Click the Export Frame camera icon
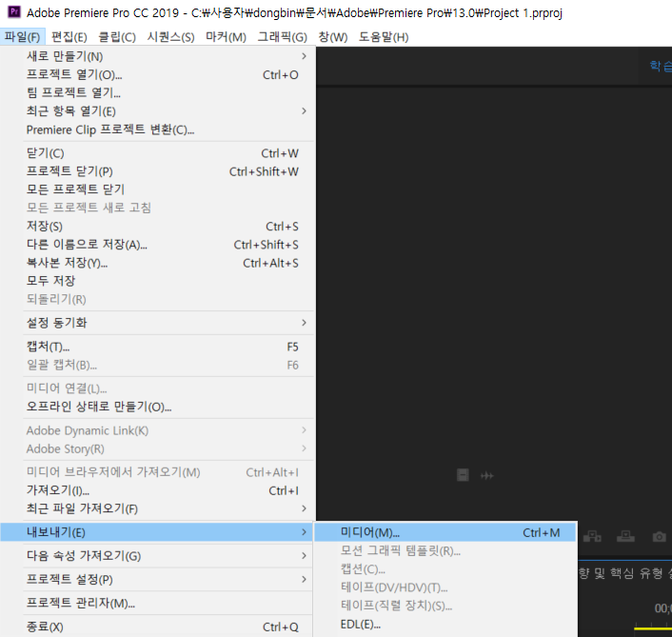This screenshot has height=637, width=672. [659, 536]
